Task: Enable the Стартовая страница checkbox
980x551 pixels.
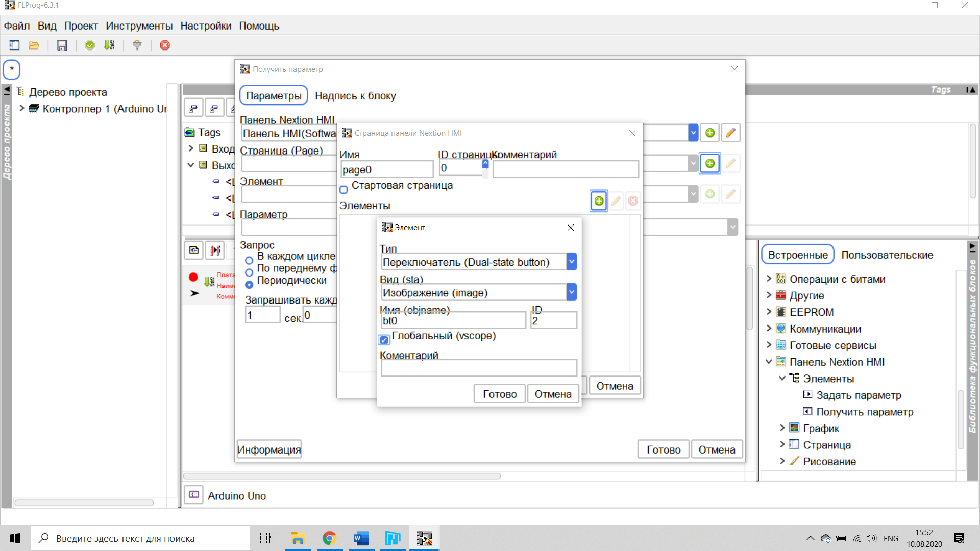Action: 344,190
